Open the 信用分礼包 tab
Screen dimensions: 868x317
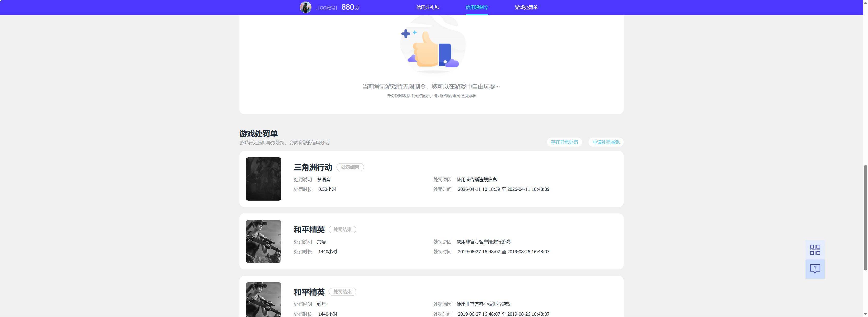click(427, 7)
